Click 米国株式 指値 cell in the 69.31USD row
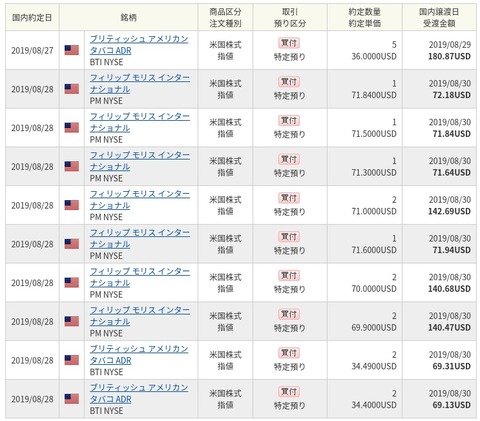 tap(225, 360)
